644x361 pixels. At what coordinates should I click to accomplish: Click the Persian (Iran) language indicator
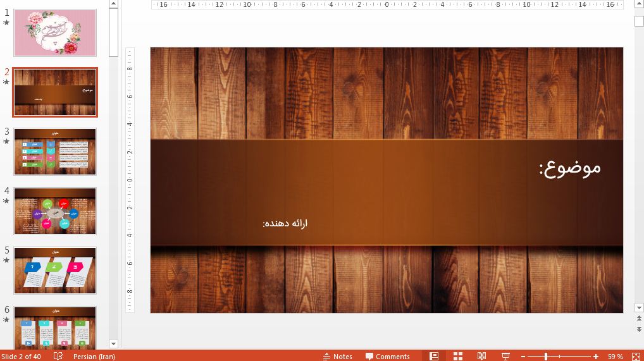coord(94,356)
